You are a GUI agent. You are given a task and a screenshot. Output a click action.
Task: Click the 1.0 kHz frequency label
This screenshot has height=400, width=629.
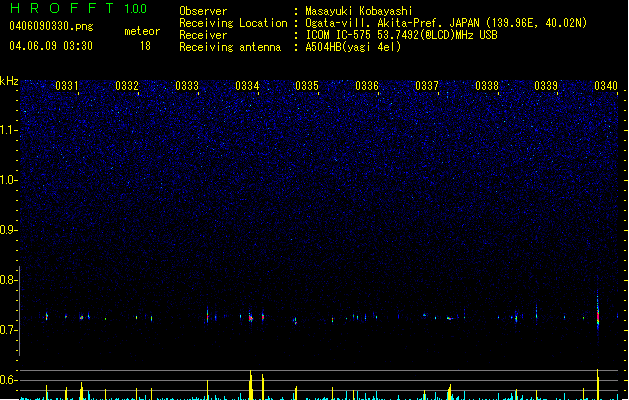pos(8,180)
